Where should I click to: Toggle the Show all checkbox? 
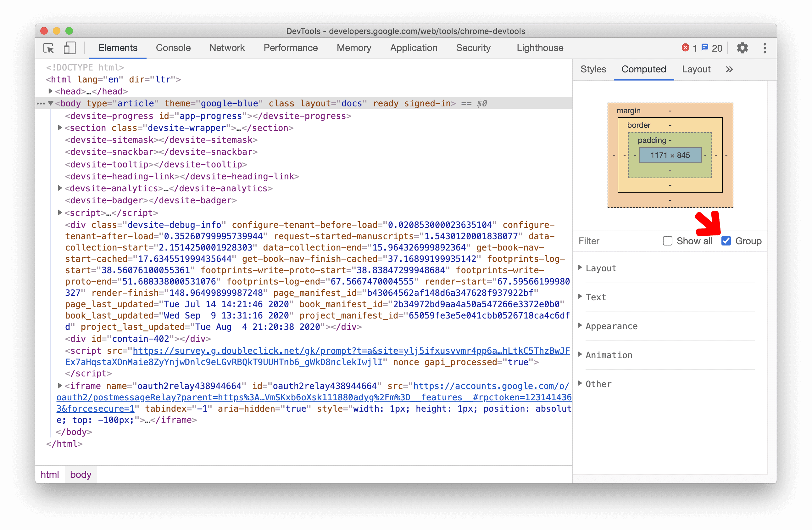coord(668,240)
